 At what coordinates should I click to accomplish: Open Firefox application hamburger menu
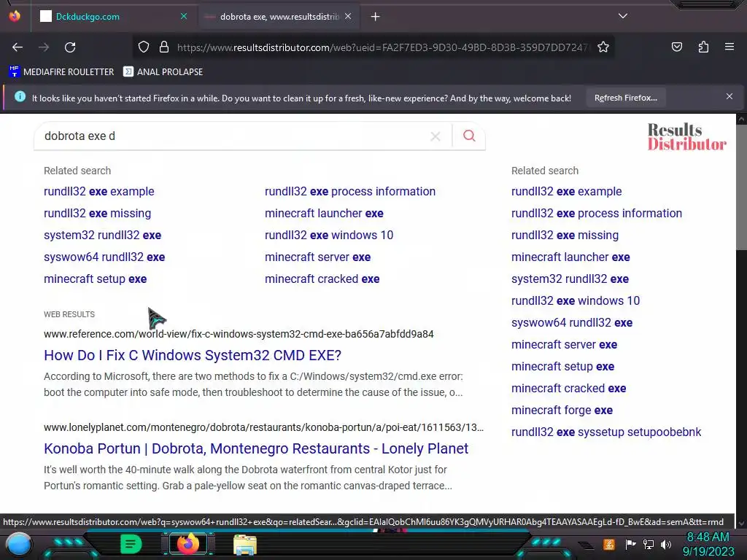(729, 47)
